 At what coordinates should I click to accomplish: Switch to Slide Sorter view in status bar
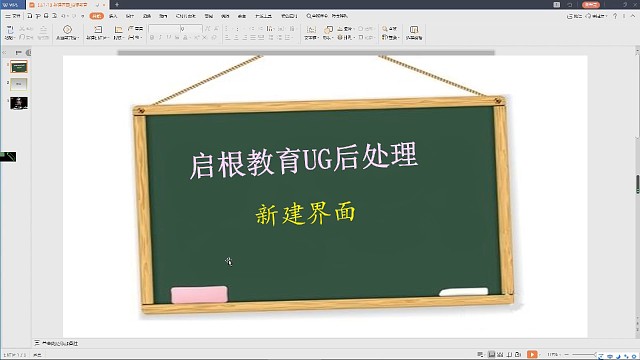(x=500, y=355)
